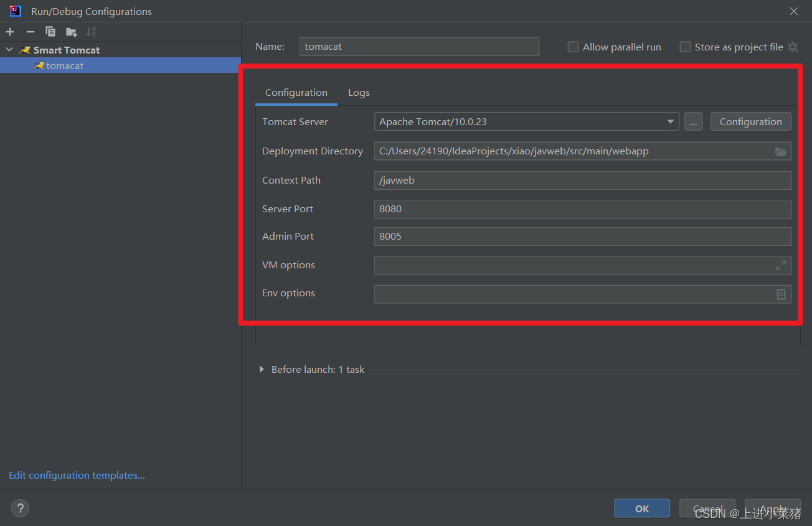Select the tomcat configuration in tree
The width and height of the screenshot is (812, 526).
120,65
